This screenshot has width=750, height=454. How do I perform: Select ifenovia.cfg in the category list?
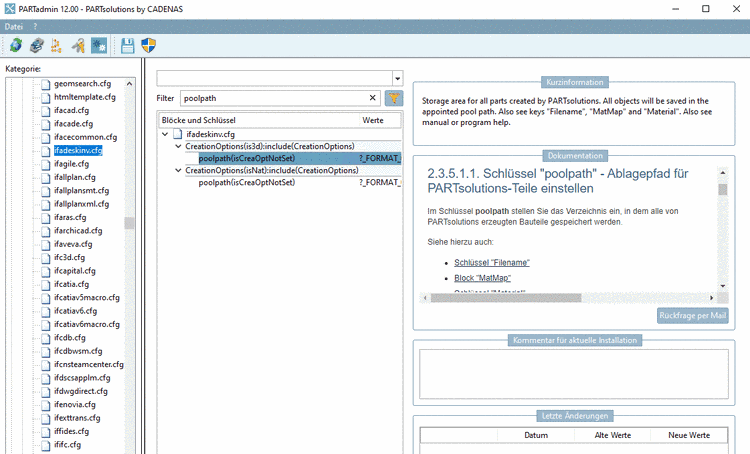click(75, 405)
